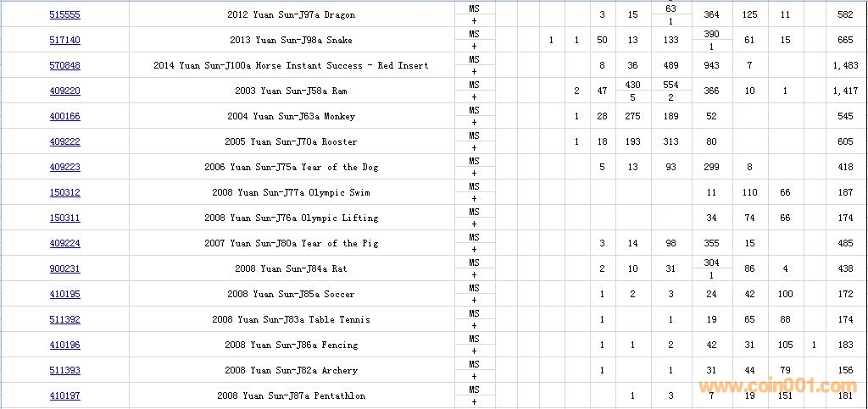Click the 1,483 total cell

pyautogui.click(x=845, y=66)
